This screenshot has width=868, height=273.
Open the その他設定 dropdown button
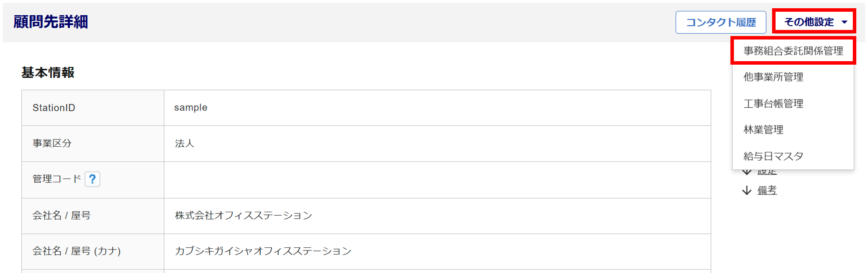[809, 22]
